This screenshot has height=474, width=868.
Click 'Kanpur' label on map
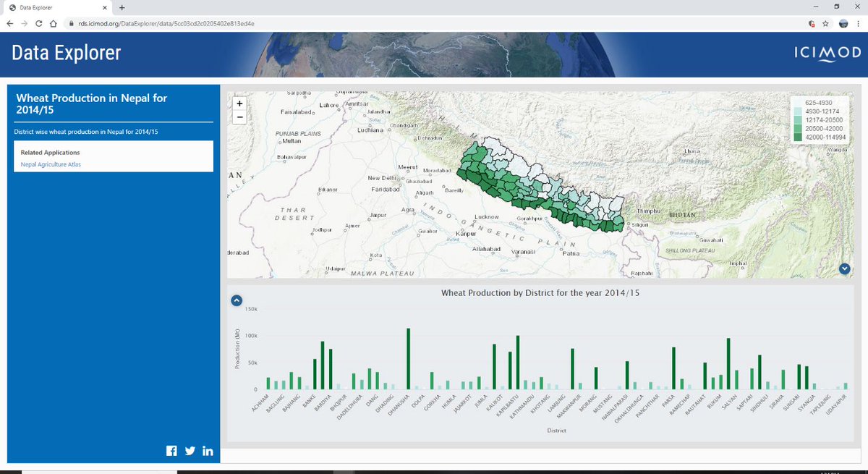pos(467,234)
